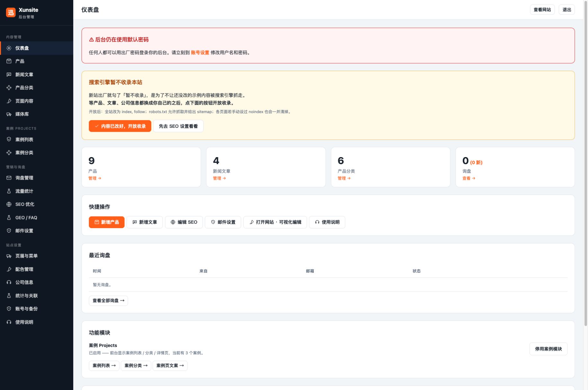The height and width of the screenshot is (390, 588).
Task: Click the 账号与备份 shield icon
Action: click(x=9, y=309)
